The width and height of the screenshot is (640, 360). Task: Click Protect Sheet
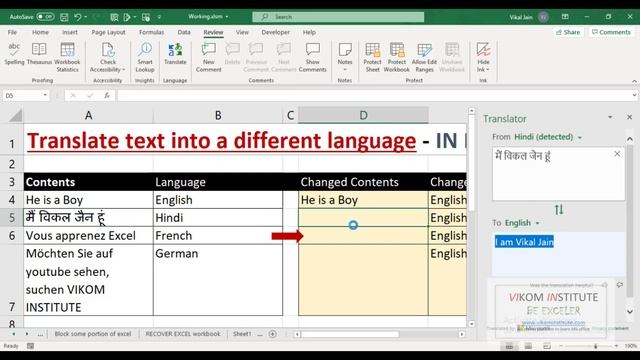point(372,57)
